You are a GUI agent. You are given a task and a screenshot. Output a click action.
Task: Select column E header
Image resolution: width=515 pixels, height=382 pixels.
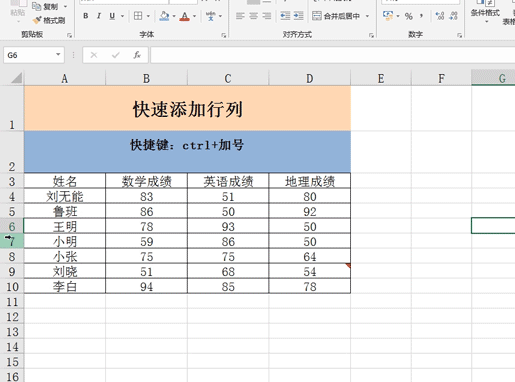[381, 78]
